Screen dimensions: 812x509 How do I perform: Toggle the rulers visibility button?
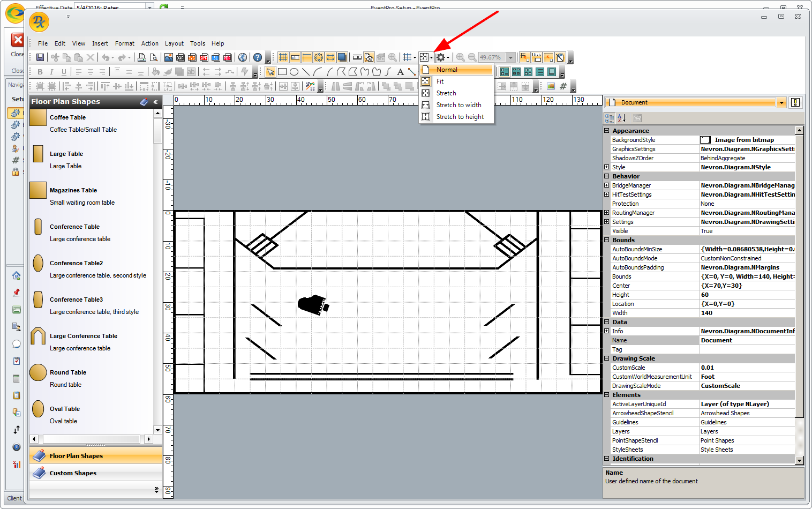coord(295,57)
